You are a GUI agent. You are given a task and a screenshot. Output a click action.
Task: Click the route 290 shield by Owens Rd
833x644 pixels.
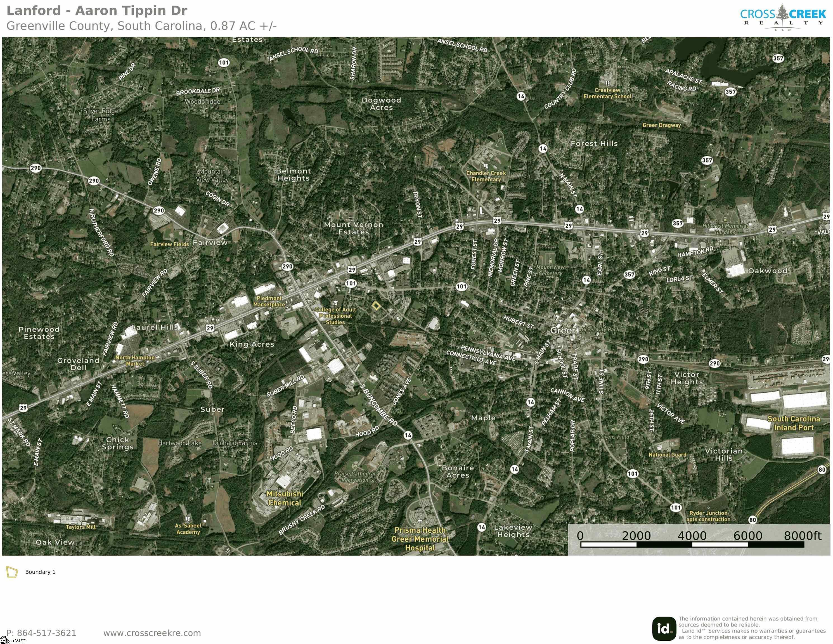point(159,210)
